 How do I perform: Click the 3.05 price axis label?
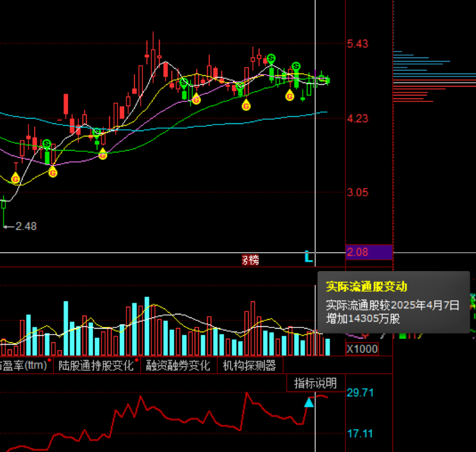click(357, 192)
